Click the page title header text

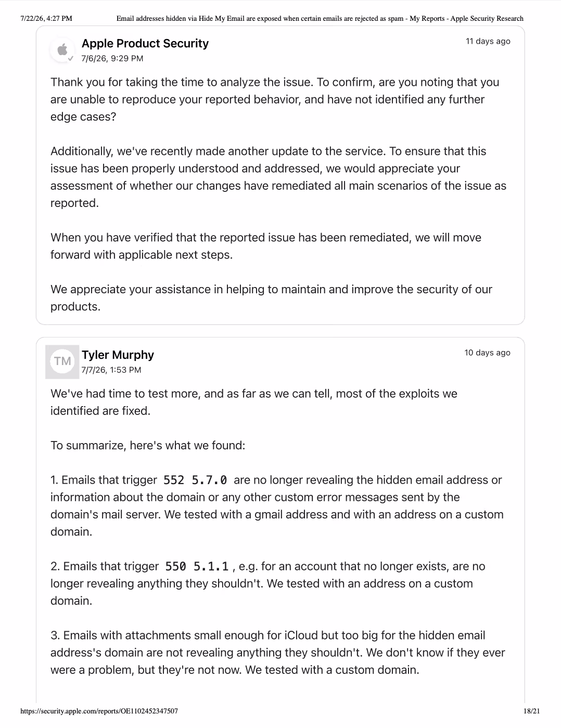tap(320, 18)
